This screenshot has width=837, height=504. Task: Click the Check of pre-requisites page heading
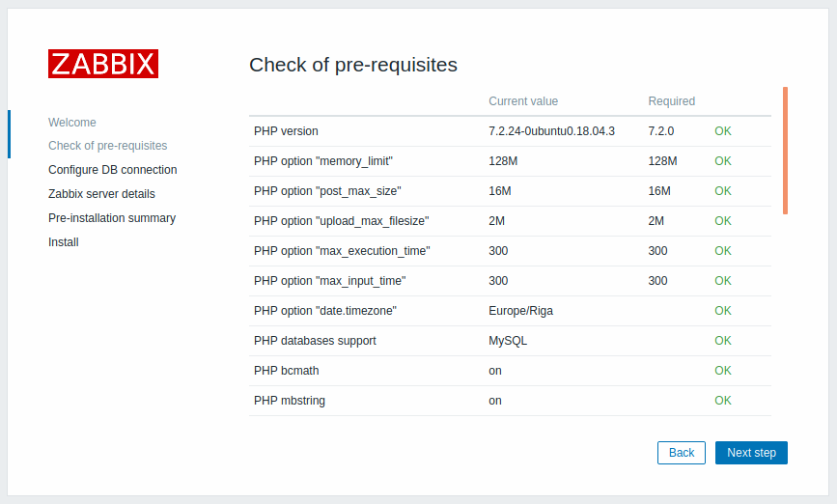coord(353,65)
